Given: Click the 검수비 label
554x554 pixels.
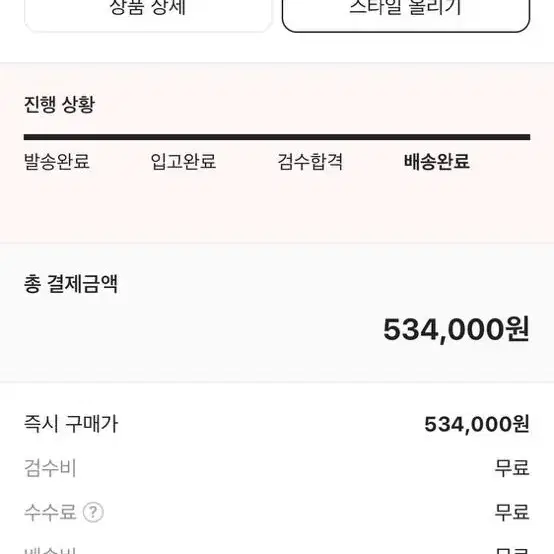Looking at the screenshot, I should 50,468.
